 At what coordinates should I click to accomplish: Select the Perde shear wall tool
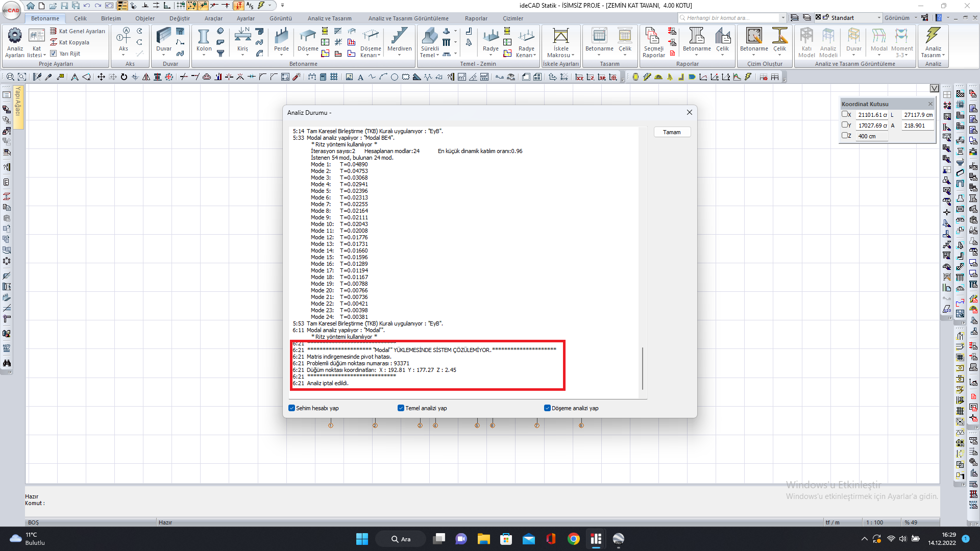pos(281,37)
